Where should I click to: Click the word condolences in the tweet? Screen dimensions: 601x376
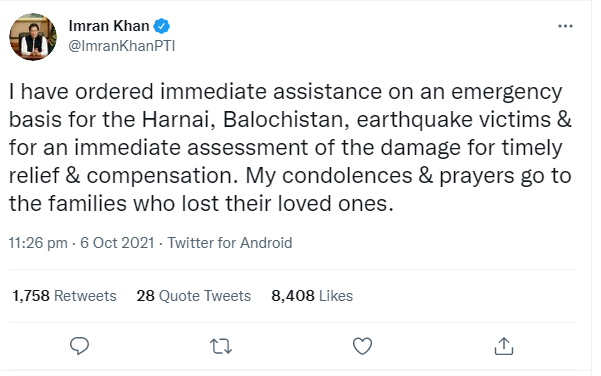point(347,176)
